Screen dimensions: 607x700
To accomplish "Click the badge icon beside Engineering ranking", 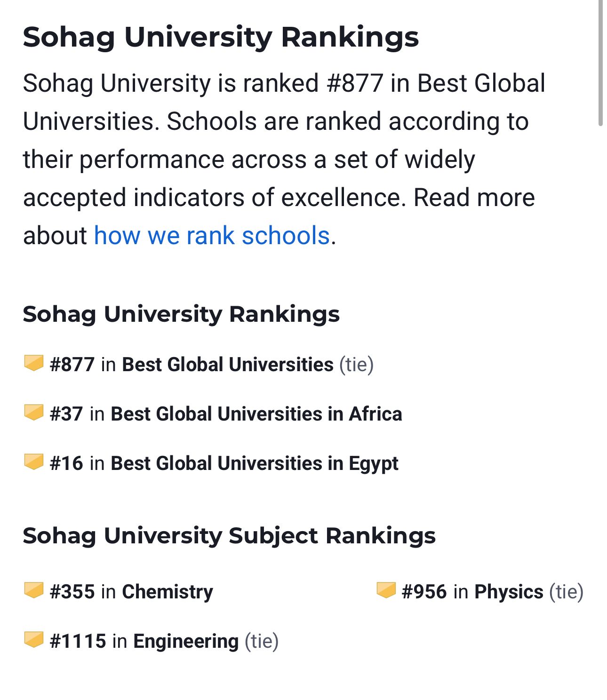I will [x=33, y=639].
